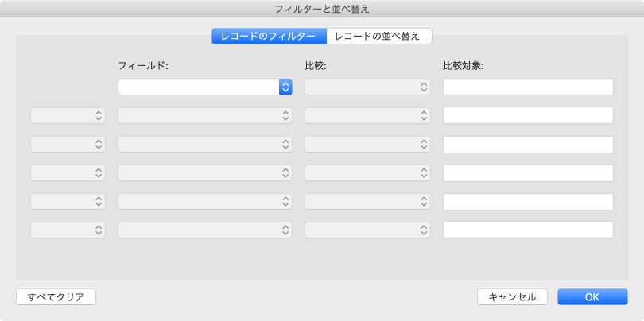Expand the second row field dropdown
Image resolution: width=644 pixels, height=321 pixels.
point(205,116)
